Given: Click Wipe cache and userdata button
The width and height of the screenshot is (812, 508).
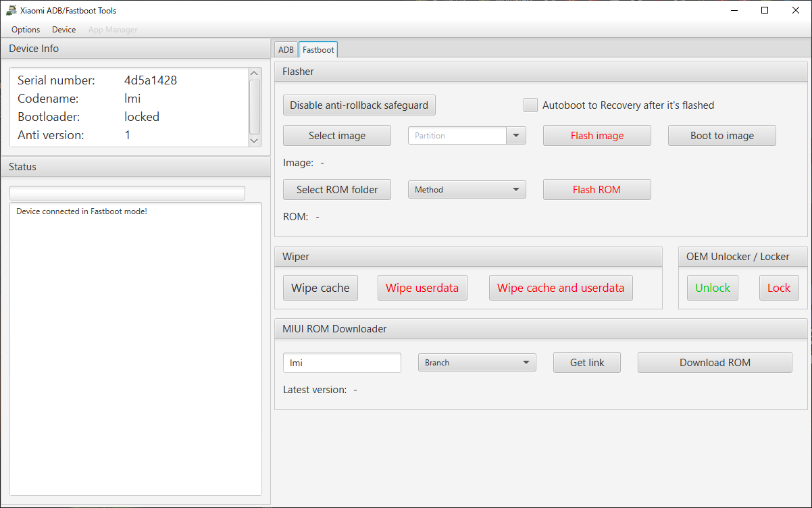Looking at the screenshot, I should pyautogui.click(x=561, y=288).
